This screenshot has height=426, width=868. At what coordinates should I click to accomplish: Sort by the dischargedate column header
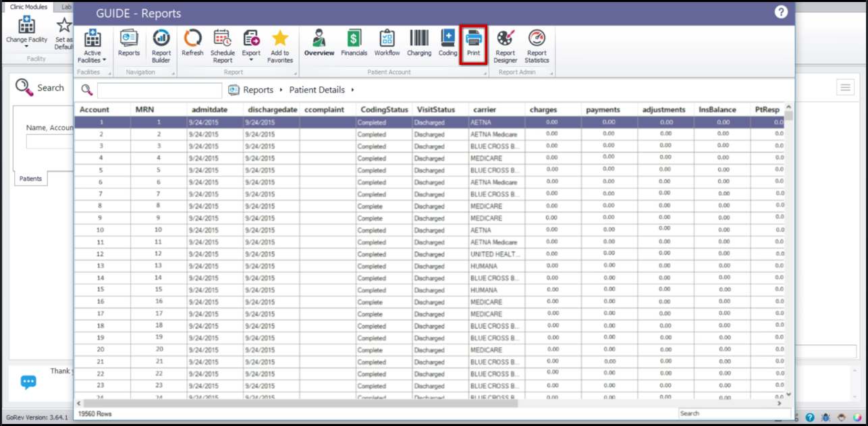pos(271,109)
